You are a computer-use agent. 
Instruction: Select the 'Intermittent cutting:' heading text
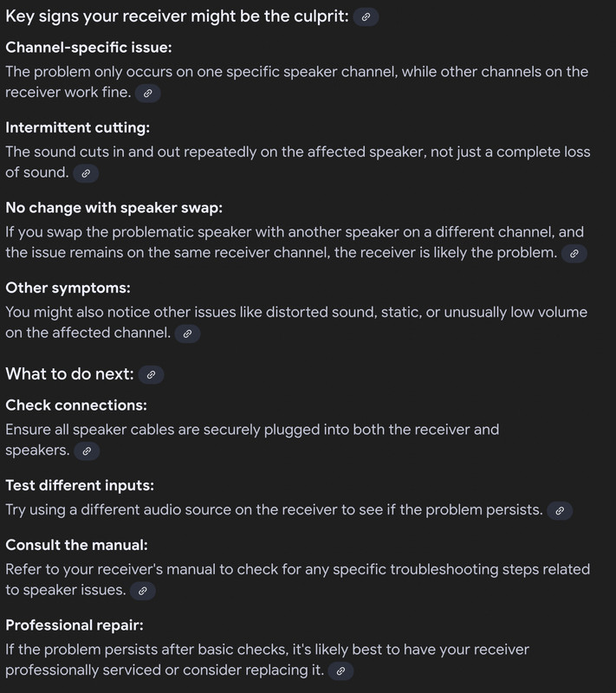click(77, 127)
